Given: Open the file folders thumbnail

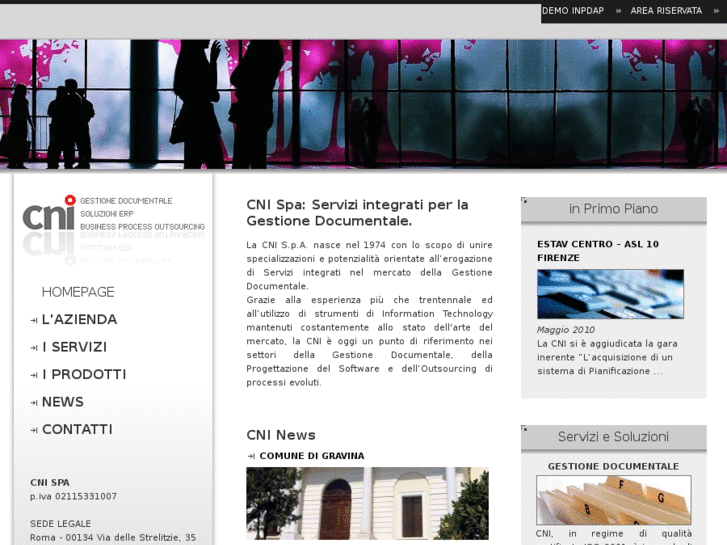Looking at the screenshot, I should [x=613, y=500].
